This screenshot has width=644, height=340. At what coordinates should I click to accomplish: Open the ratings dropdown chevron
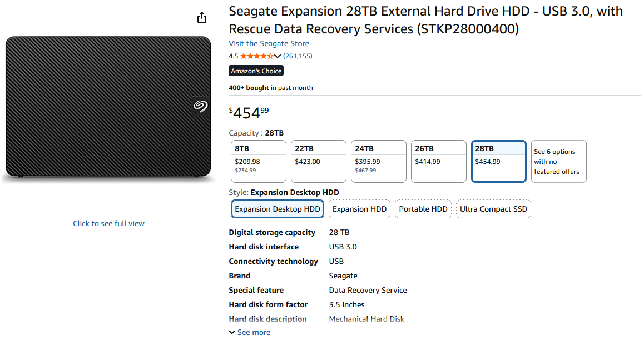278,56
